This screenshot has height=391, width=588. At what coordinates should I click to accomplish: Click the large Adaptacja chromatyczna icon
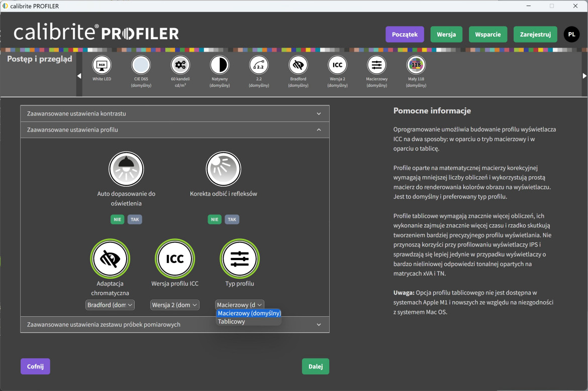pos(110,259)
